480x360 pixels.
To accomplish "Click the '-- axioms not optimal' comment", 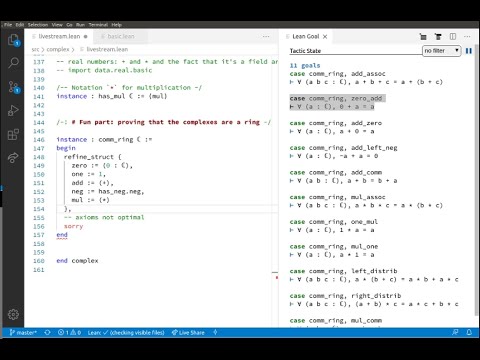I will (104, 217).
